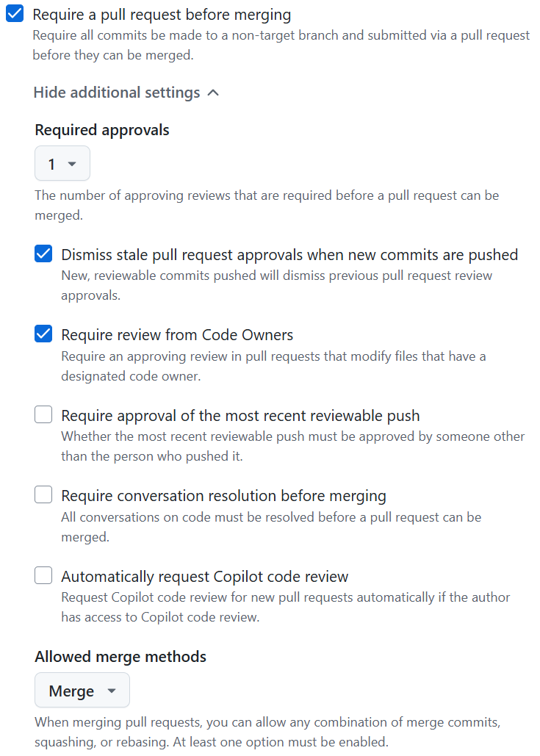Click the up chevron beside Hide additional settings
Image resolution: width=540 pixels, height=756 pixels.
[x=213, y=93]
